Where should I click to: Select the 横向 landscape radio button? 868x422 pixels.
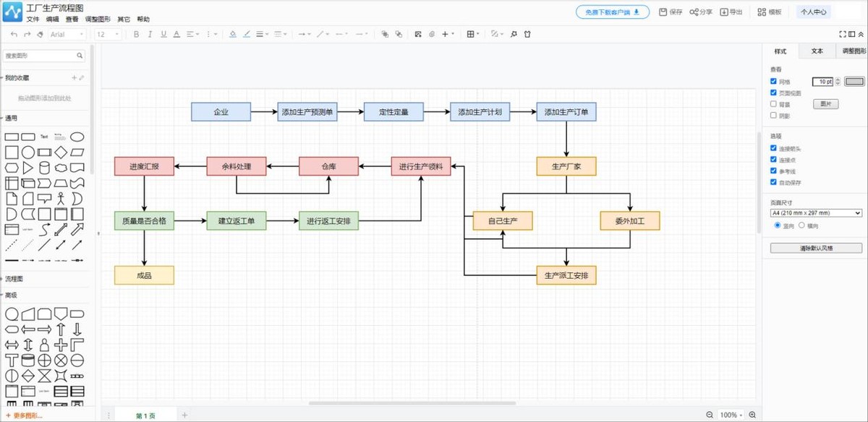pyautogui.click(x=801, y=225)
